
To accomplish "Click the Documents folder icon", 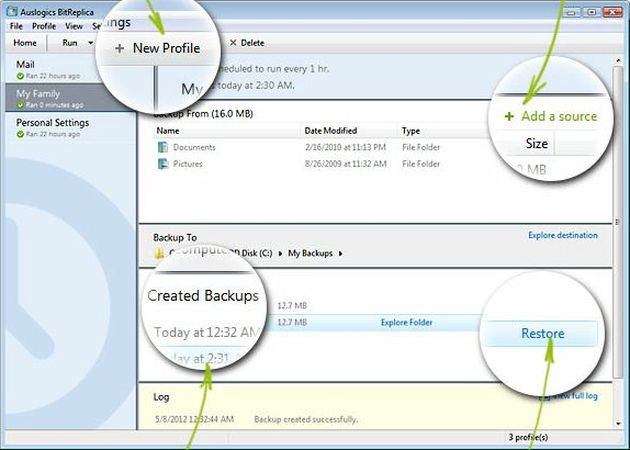I will click(x=163, y=147).
